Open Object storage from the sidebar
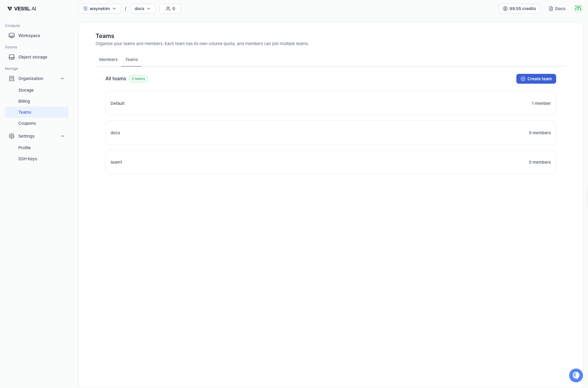This screenshot has height=388, width=588. [32, 57]
